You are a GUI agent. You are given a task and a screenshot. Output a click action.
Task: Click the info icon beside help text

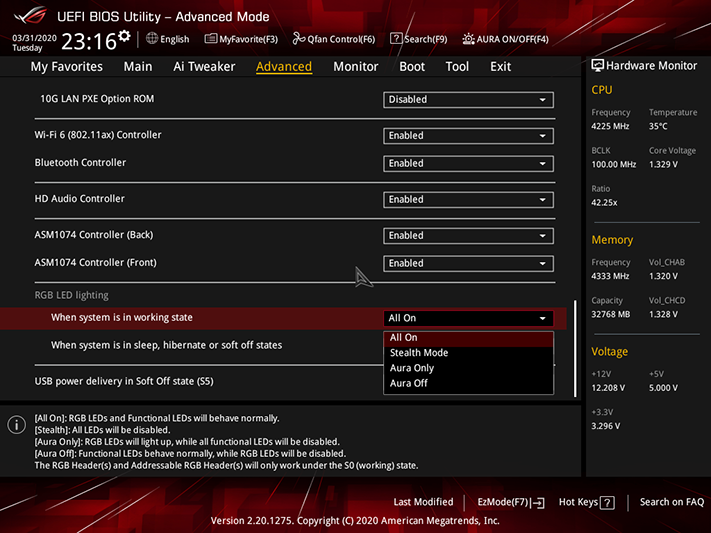(x=16, y=425)
